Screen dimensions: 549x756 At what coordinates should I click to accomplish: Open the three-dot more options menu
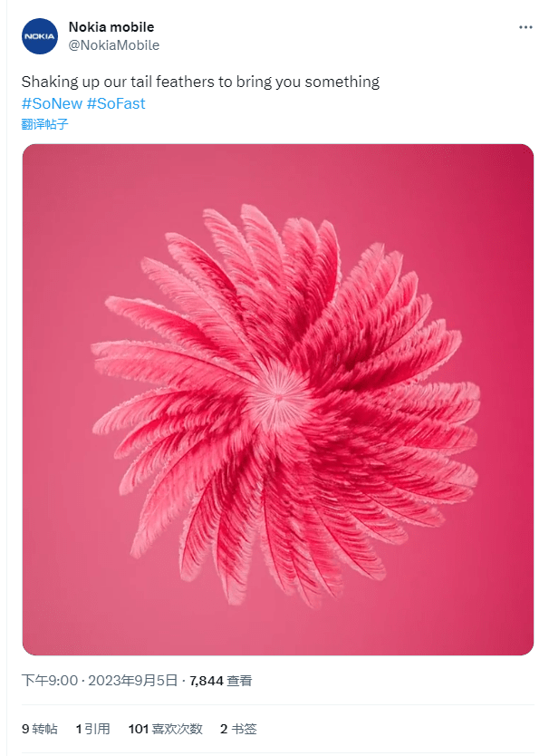tap(525, 27)
